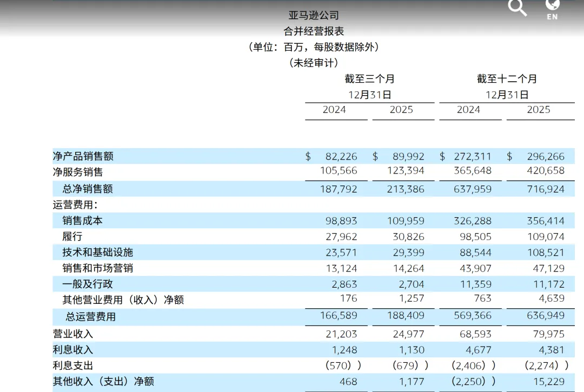Viewport: 584px width, 392px height.
Task: Select the 亚马逊公司 page title
Action: (x=314, y=15)
